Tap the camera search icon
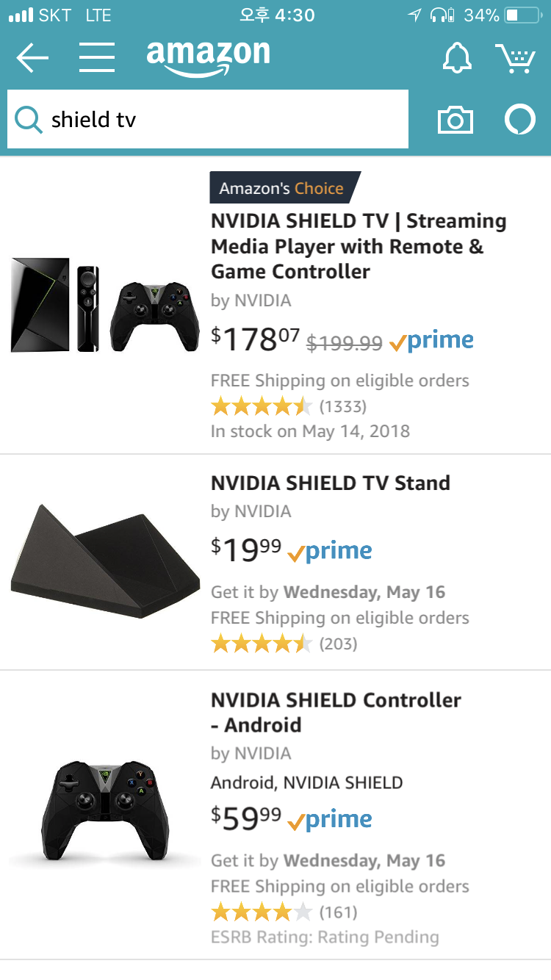 point(455,120)
